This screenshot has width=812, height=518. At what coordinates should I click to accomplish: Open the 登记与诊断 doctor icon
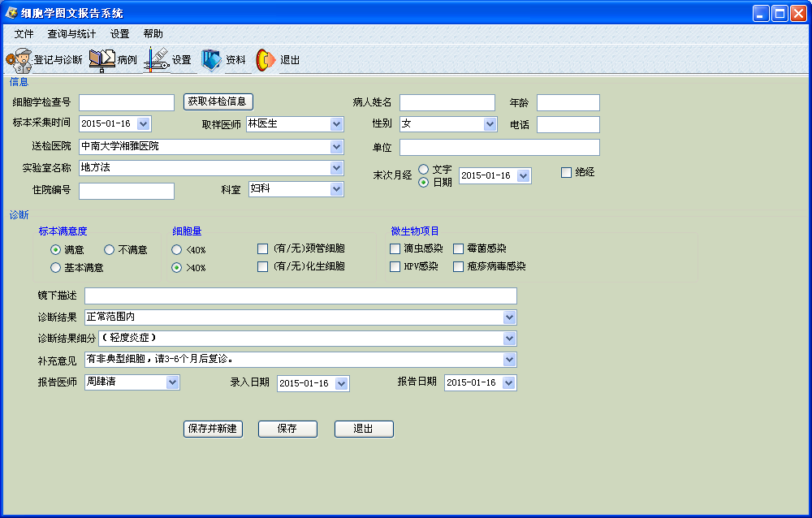tap(19, 60)
